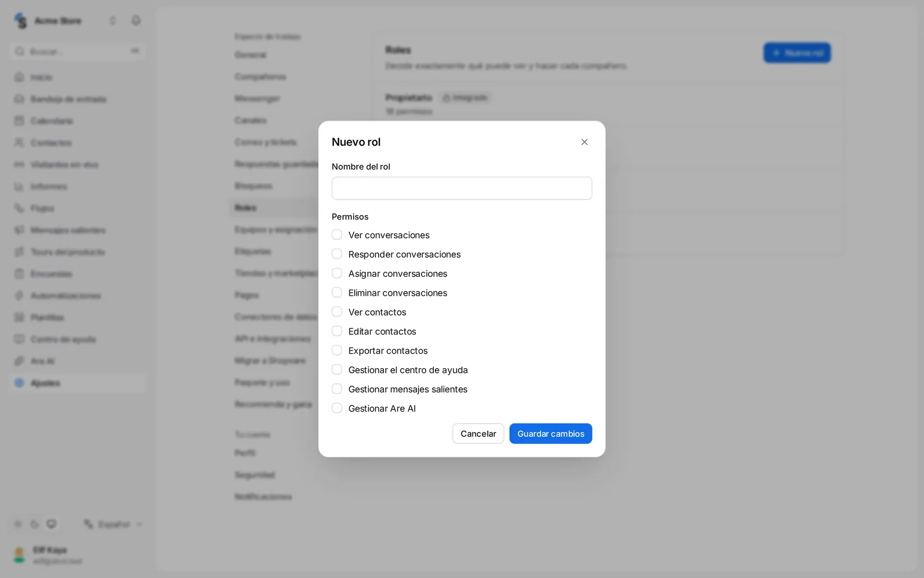
Task: Focus the Nombre del rol field
Action: 462,188
